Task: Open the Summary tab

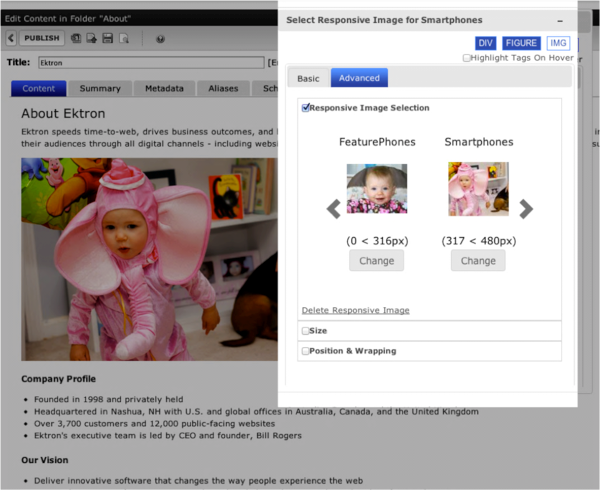Action: (100, 88)
